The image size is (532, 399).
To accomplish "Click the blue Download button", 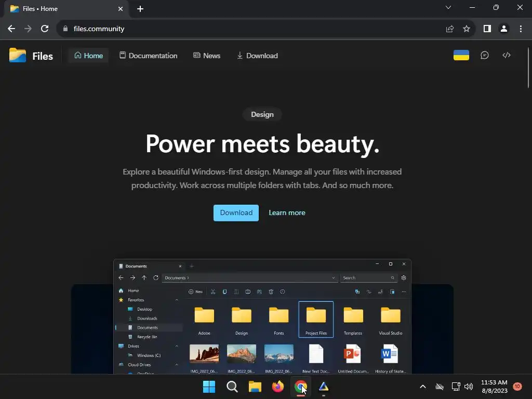I will point(236,212).
